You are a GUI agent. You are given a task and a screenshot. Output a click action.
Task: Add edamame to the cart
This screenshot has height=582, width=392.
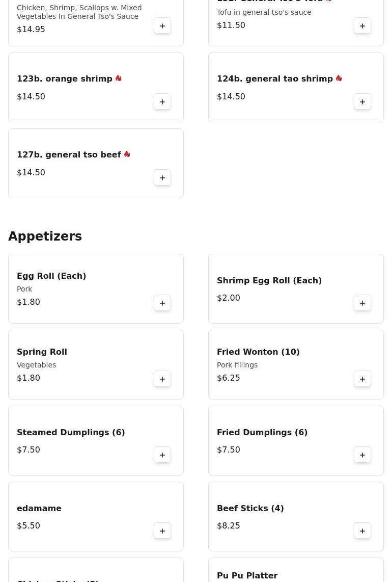162,531
